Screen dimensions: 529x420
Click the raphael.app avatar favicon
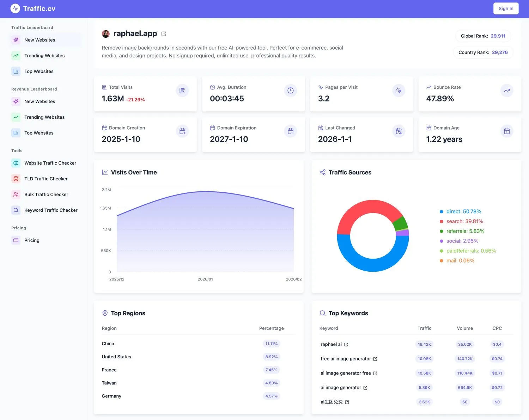coord(106,34)
